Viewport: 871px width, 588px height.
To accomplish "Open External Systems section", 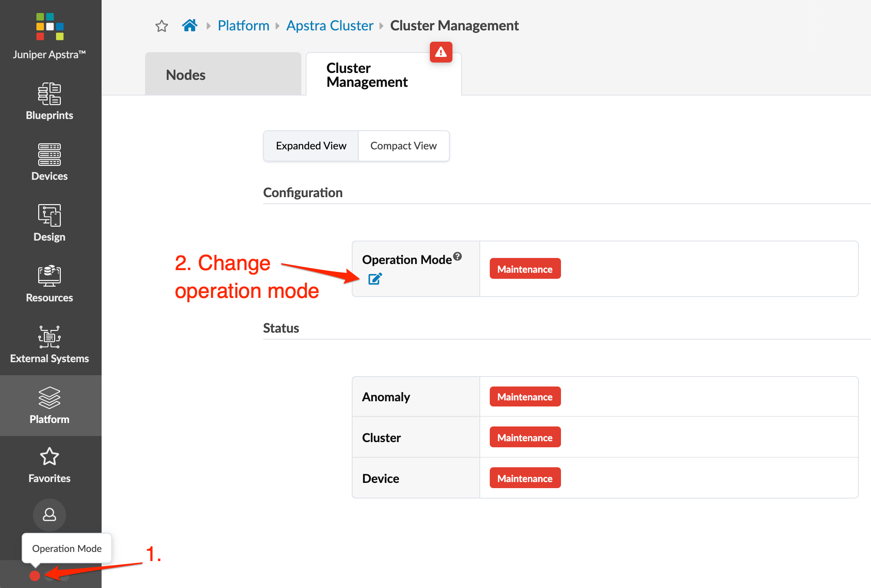I will pyautogui.click(x=49, y=344).
